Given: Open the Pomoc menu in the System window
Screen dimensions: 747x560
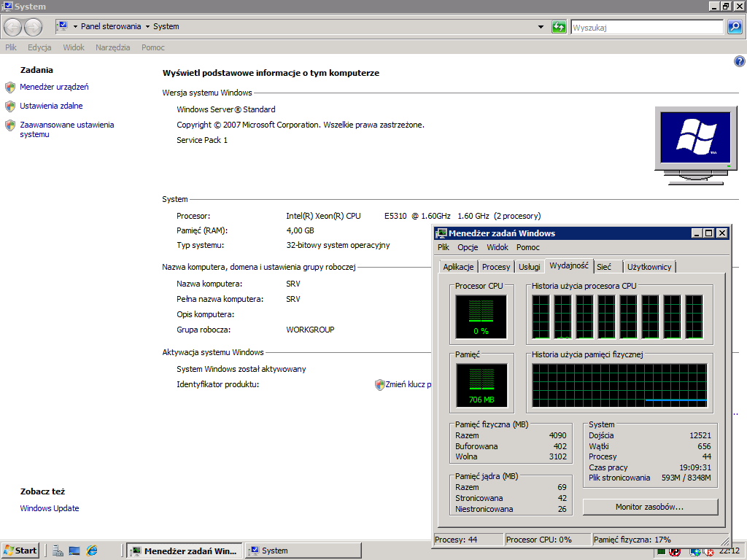Looking at the screenshot, I should point(153,47).
